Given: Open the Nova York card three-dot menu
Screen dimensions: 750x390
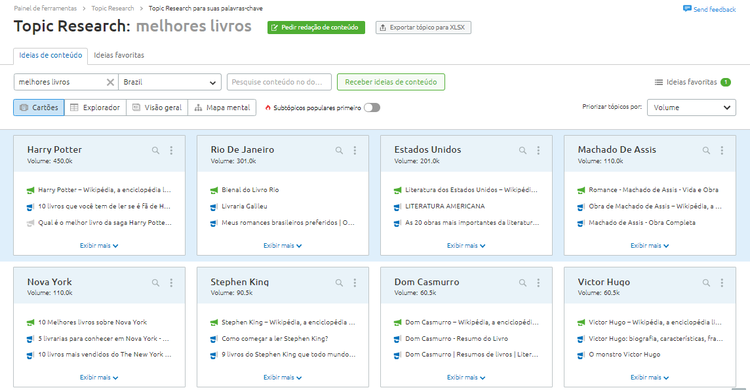Looking at the screenshot, I should coord(171,283).
